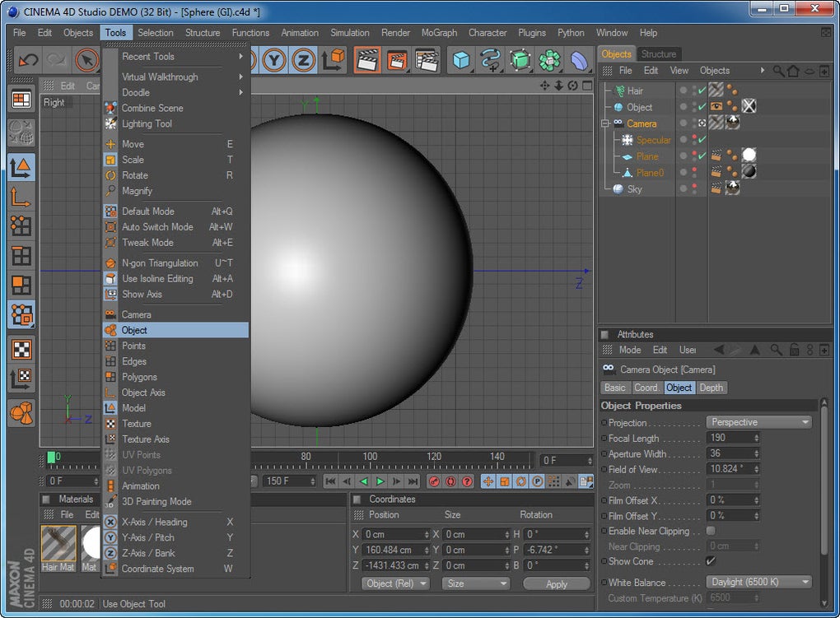Open the Projection Perspective dropdown
Screen dimensions: 840x618
coord(758,422)
